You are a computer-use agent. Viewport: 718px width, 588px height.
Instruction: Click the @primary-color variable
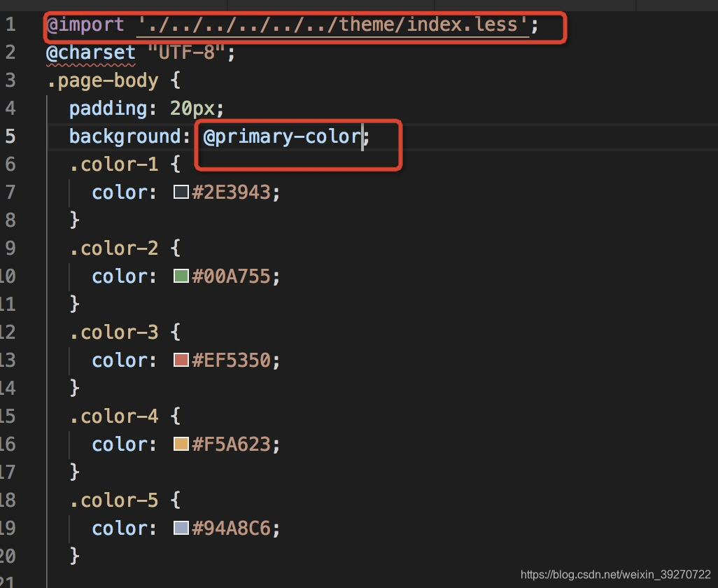(282, 136)
